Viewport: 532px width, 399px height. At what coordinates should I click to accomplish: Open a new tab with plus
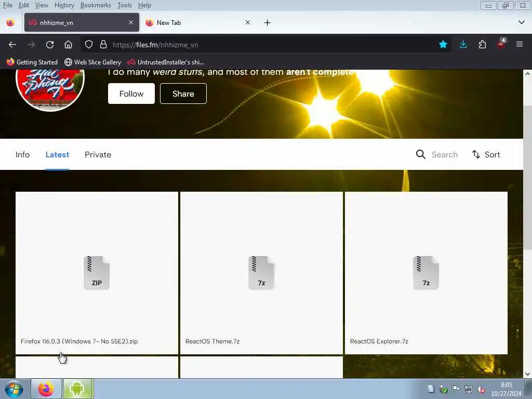(268, 23)
